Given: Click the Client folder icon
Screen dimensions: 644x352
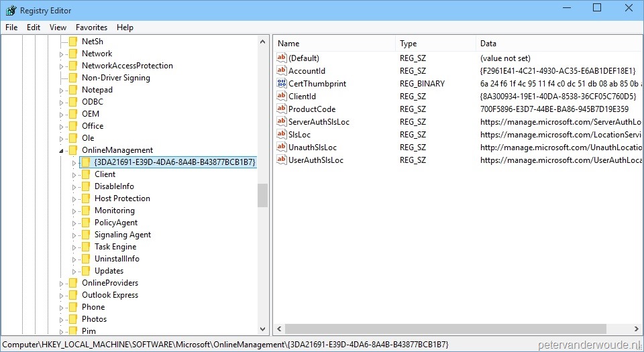Looking at the screenshot, I should click(x=86, y=174).
